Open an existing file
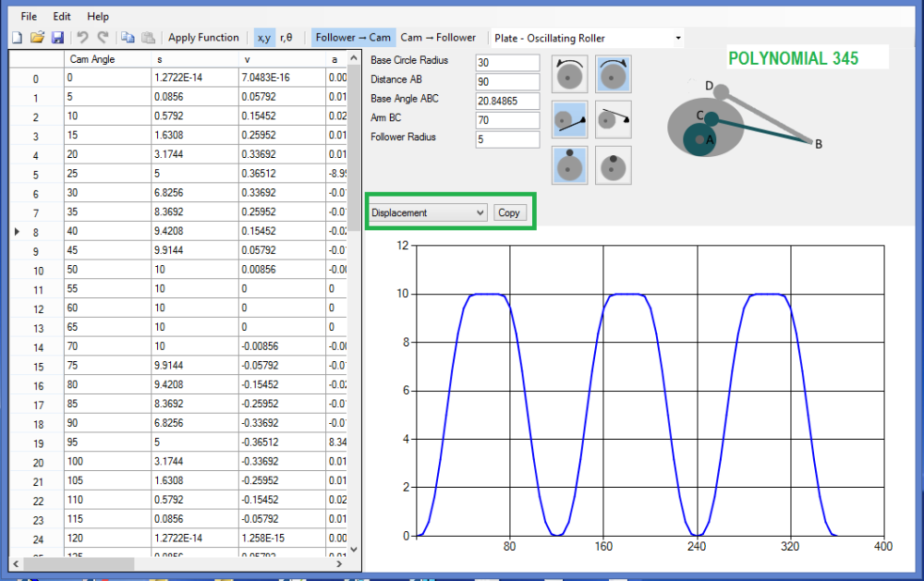 [36, 37]
